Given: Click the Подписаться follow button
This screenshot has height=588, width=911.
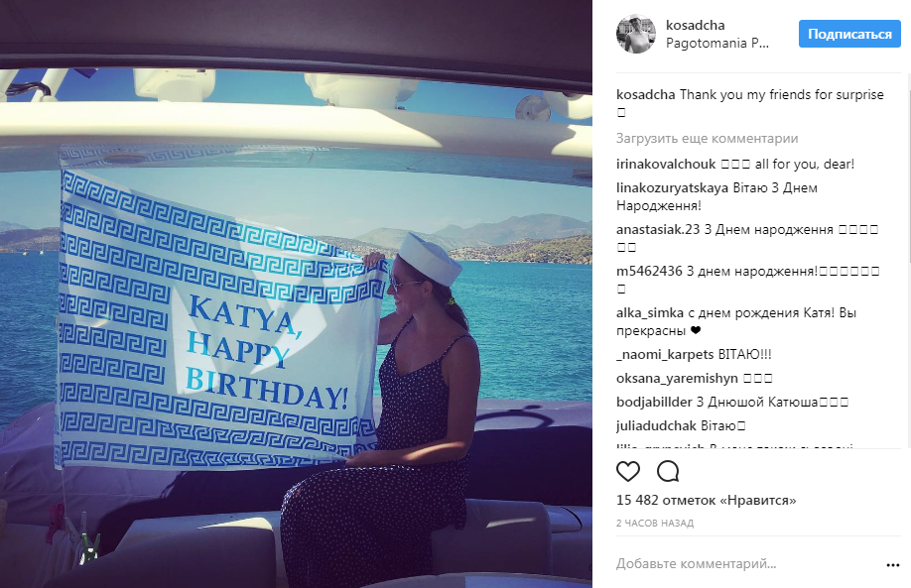Looking at the screenshot, I should tap(849, 35).
